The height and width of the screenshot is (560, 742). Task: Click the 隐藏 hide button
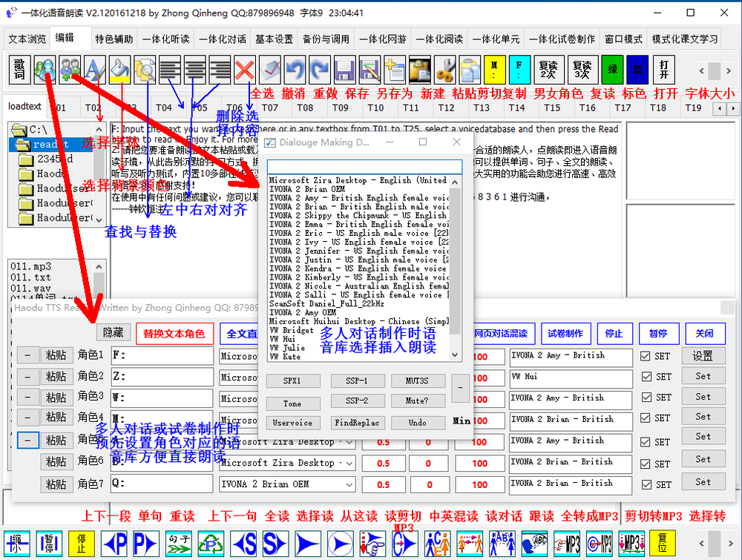pos(113,332)
